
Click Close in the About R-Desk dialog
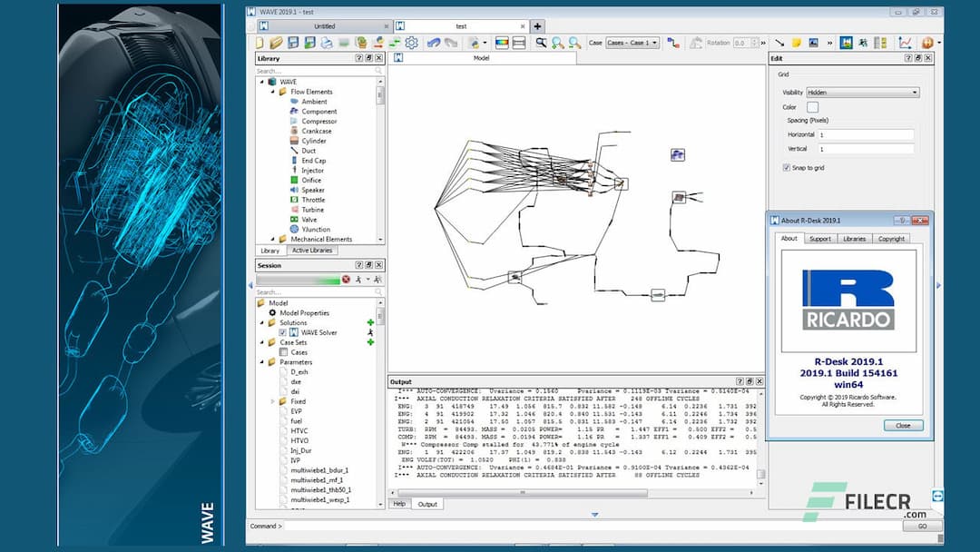click(903, 425)
